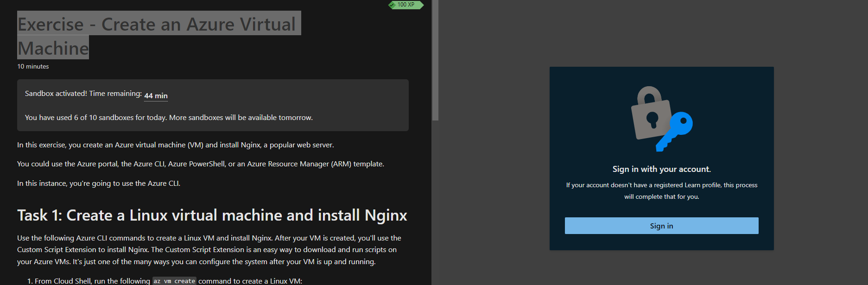Click the '10 minutes' duration text
The image size is (868, 285).
click(x=33, y=66)
